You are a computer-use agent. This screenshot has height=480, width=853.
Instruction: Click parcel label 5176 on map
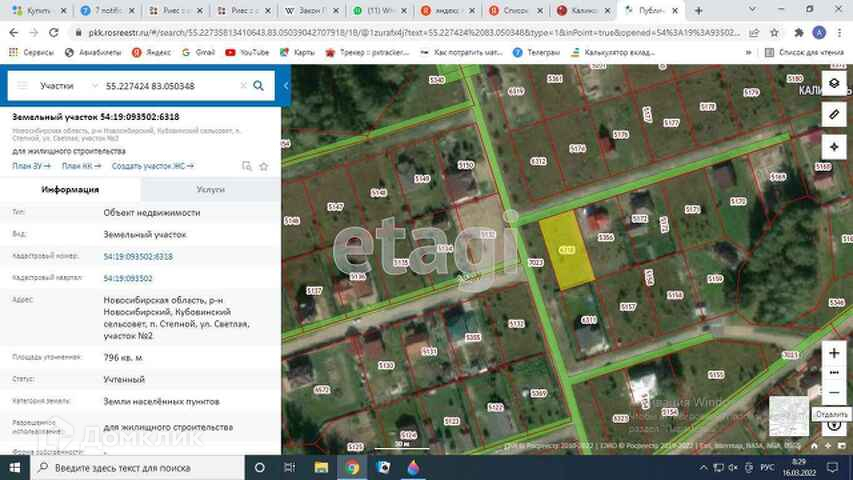(577, 148)
